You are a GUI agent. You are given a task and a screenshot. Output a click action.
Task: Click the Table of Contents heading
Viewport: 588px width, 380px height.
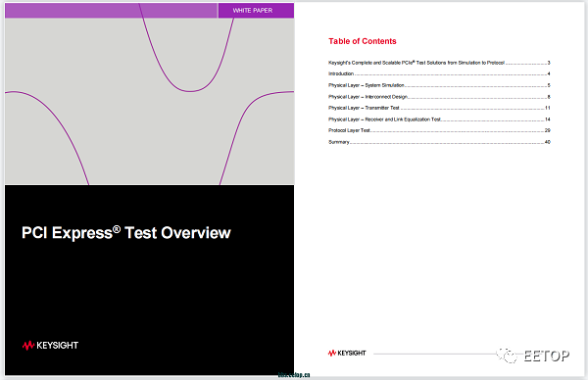tap(363, 41)
